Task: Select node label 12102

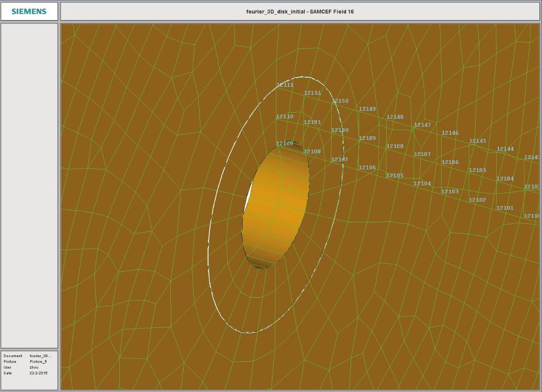Action: coord(477,200)
